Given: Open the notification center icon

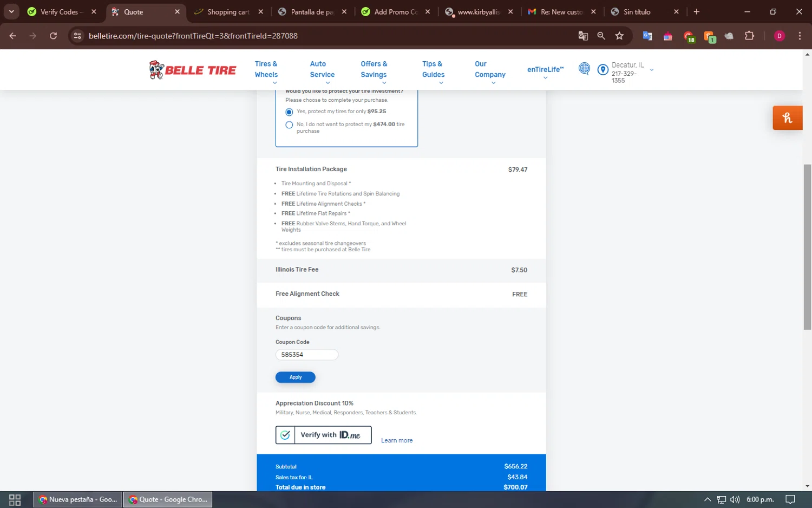Looking at the screenshot, I should pos(790,499).
